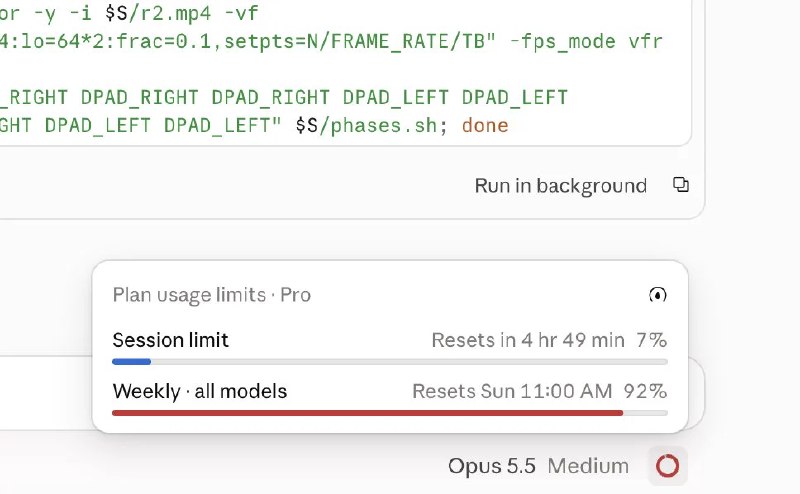The height and width of the screenshot is (494, 800).
Task: Click the done keyword in the command
Action: (485, 126)
